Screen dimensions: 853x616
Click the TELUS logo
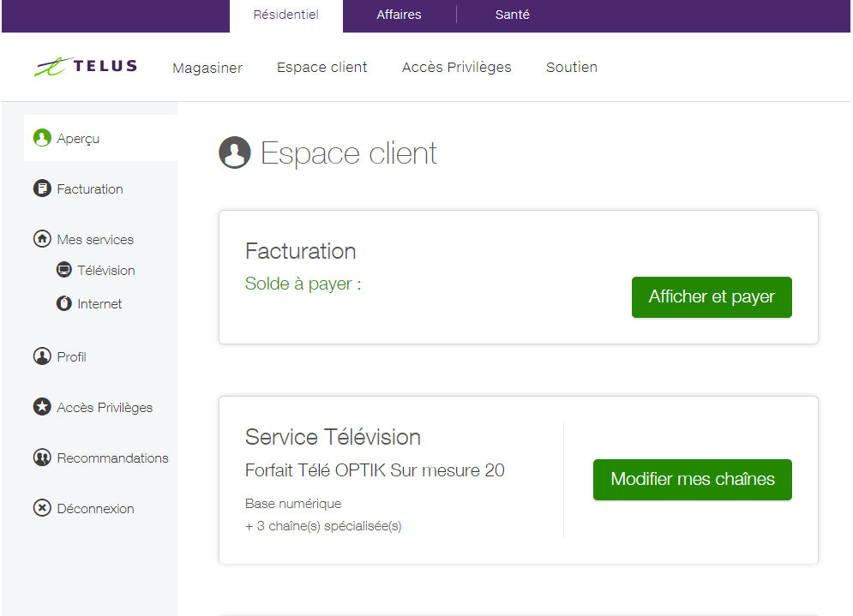[86, 66]
